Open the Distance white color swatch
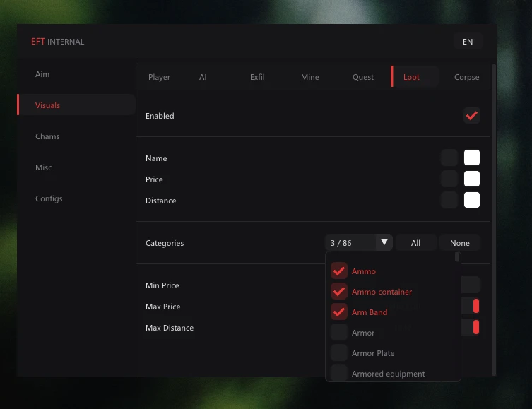 472,200
